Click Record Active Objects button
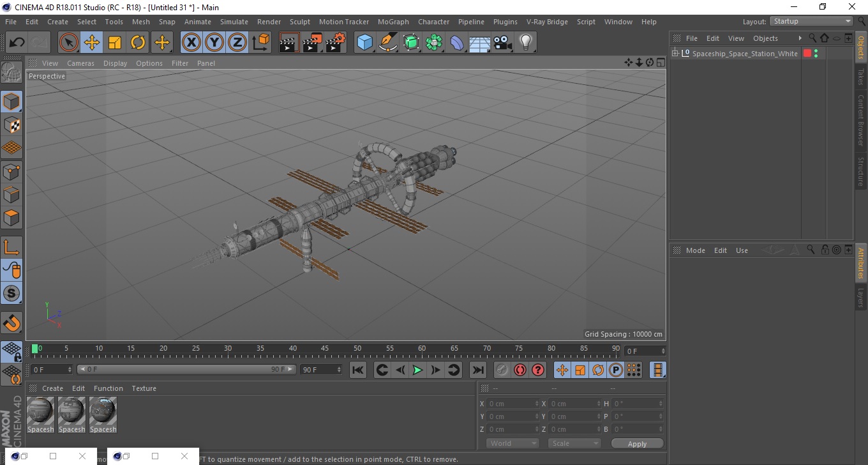 click(502, 370)
